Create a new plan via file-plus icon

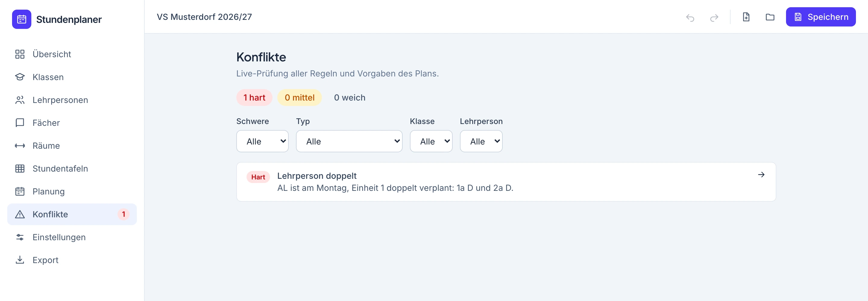[746, 17]
